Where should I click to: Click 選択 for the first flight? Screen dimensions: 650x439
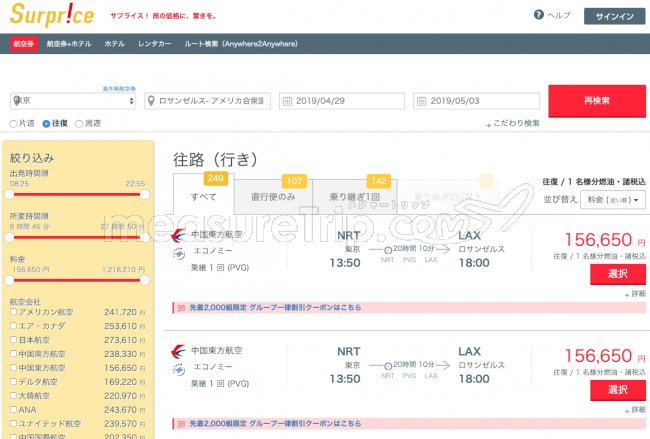pyautogui.click(x=618, y=274)
